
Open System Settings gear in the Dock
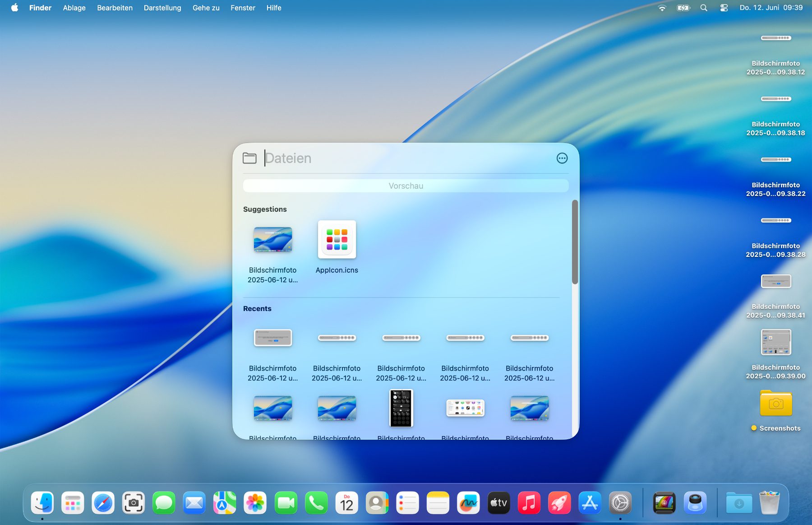point(620,503)
